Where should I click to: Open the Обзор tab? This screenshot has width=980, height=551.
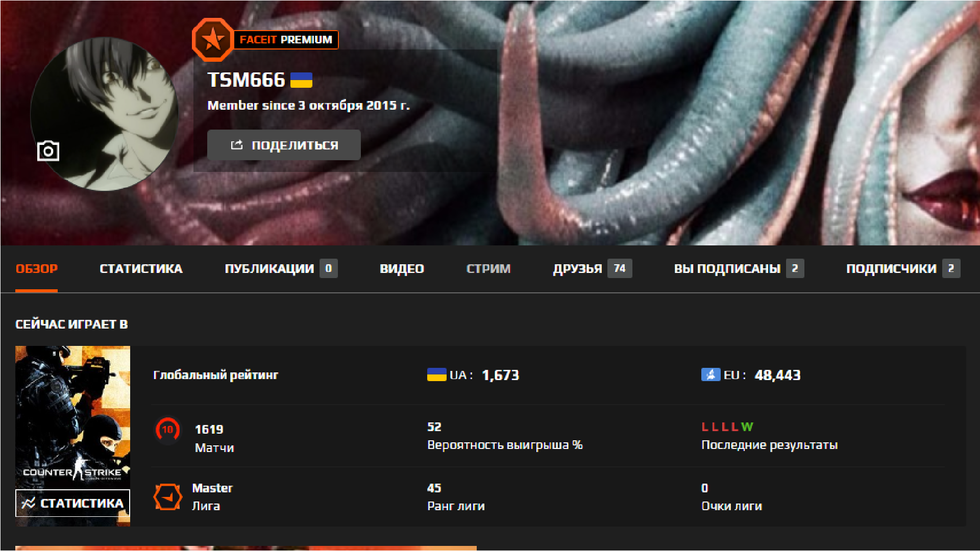[37, 269]
